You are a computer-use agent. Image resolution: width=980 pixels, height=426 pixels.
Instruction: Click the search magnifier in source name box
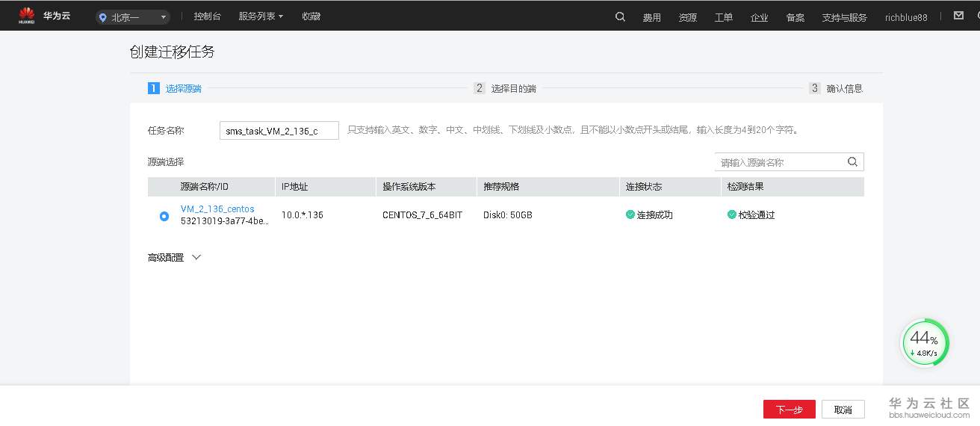pyautogui.click(x=852, y=162)
